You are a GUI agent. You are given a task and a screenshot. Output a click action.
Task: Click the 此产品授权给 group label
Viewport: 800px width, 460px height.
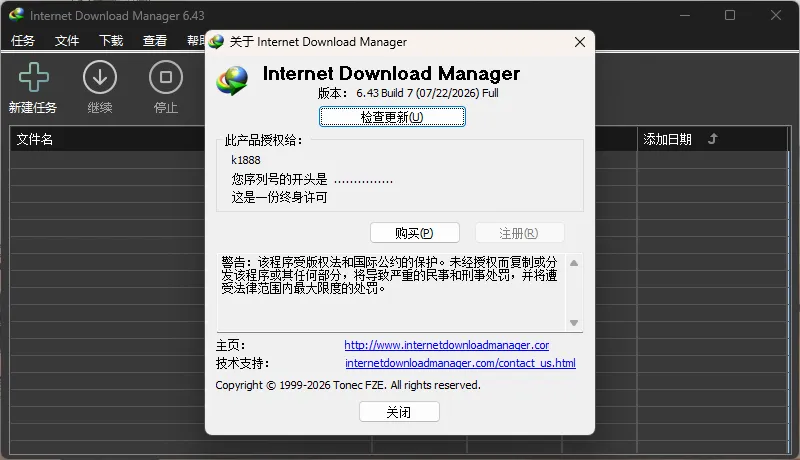pyautogui.click(x=264, y=140)
